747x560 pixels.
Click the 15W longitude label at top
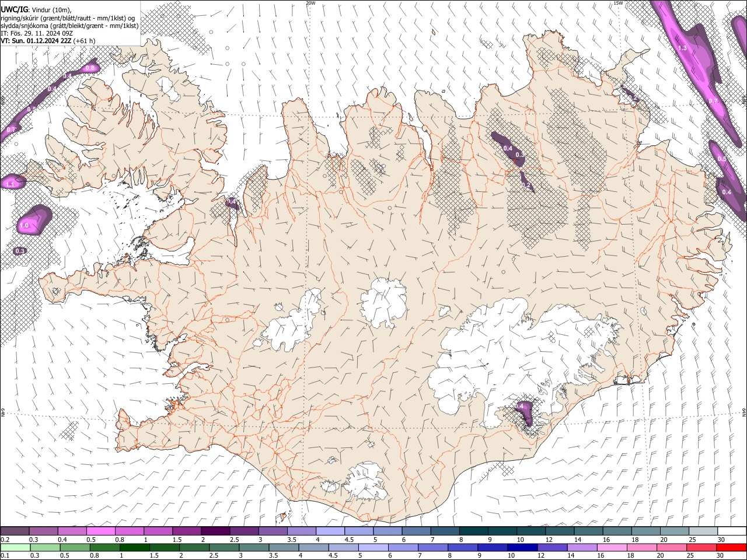point(618,3)
